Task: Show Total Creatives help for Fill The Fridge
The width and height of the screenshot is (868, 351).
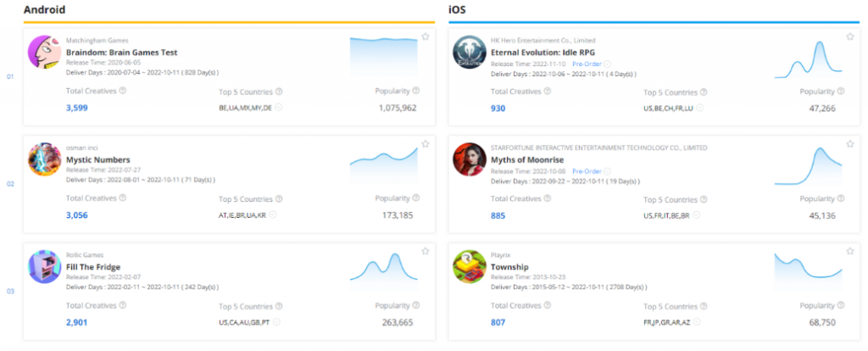Action: [x=122, y=305]
